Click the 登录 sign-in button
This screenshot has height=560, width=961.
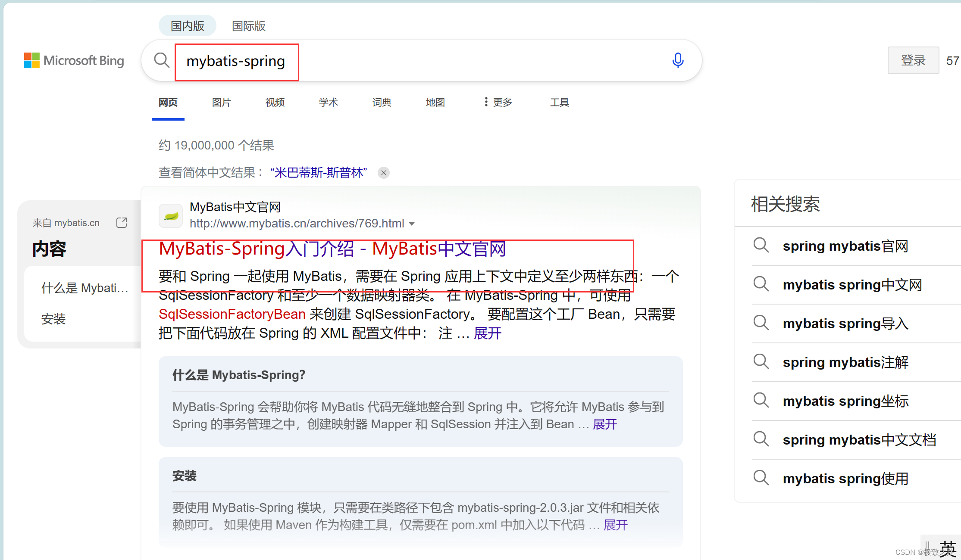click(x=913, y=60)
